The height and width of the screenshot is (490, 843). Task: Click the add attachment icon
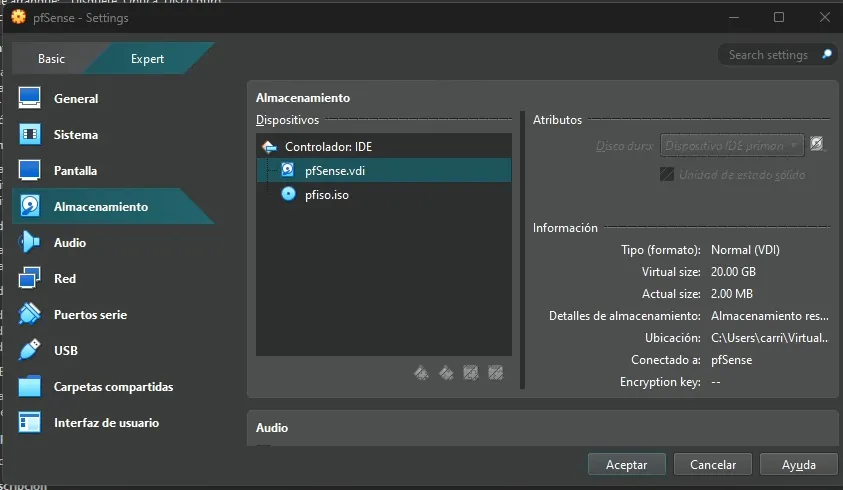click(471, 372)
